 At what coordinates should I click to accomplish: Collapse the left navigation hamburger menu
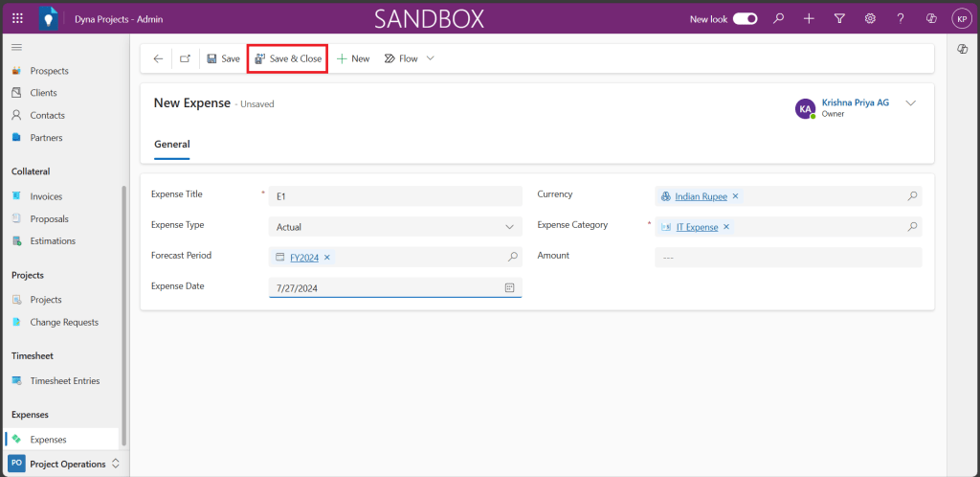[17, 47]
